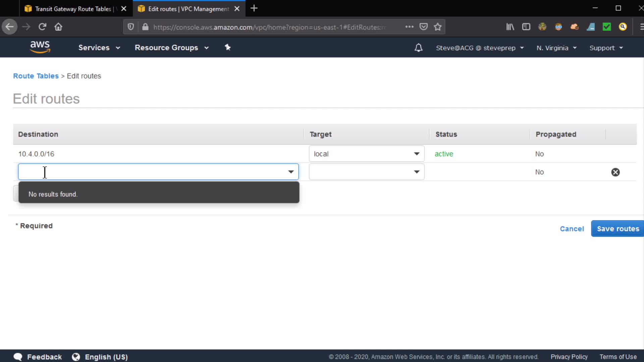Click the AWS logo home icon

[40, 47]
